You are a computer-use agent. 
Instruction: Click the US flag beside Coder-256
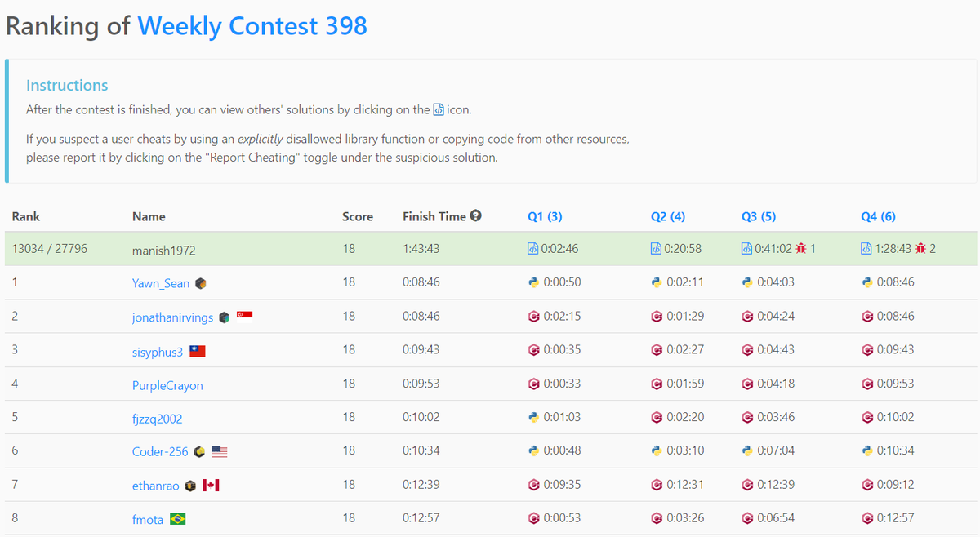(220, 451)
